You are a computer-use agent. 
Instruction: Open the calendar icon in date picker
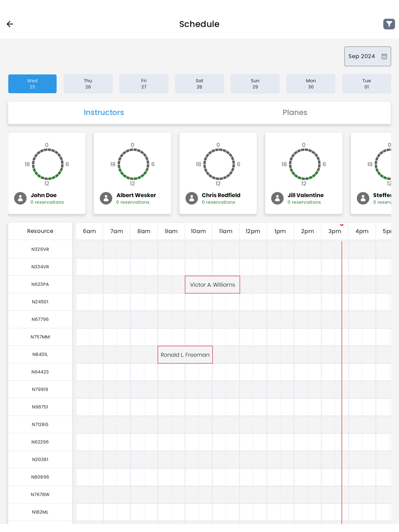384,56
